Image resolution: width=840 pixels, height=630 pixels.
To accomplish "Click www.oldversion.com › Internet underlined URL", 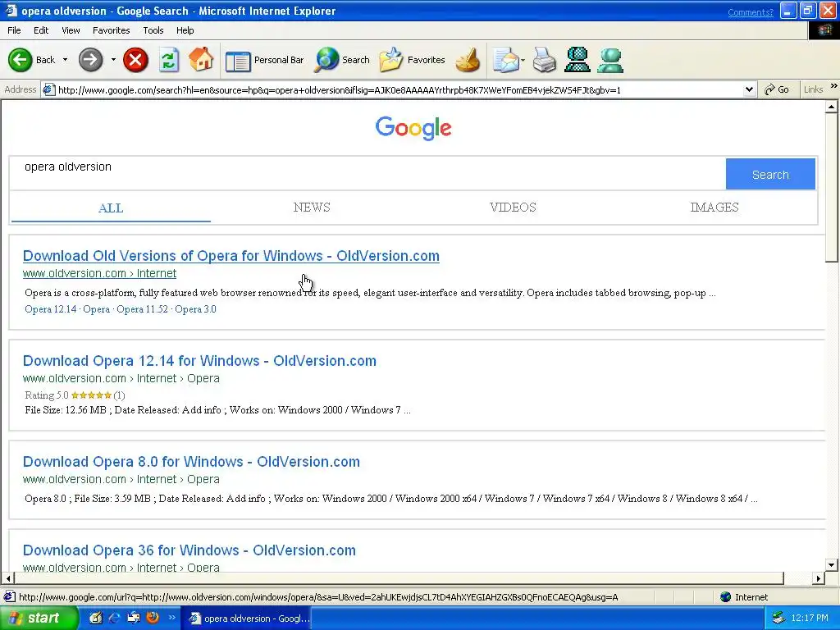I will (99, 273).
